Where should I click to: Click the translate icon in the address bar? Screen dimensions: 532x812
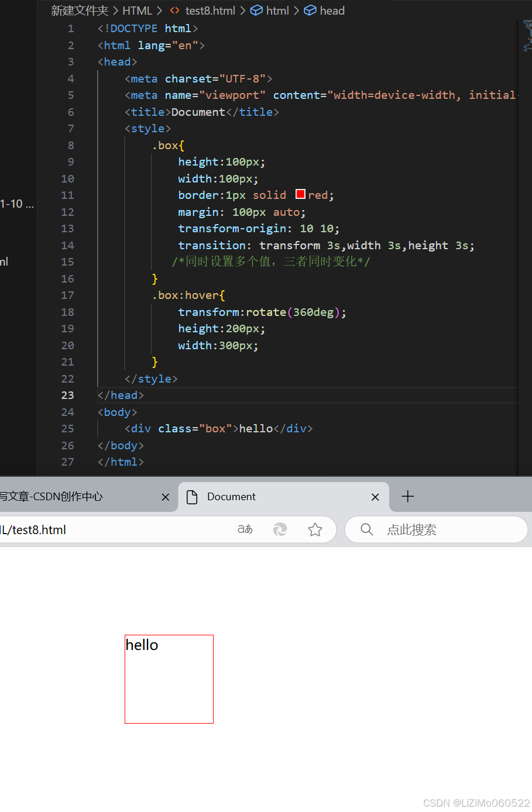pos(245,529)
